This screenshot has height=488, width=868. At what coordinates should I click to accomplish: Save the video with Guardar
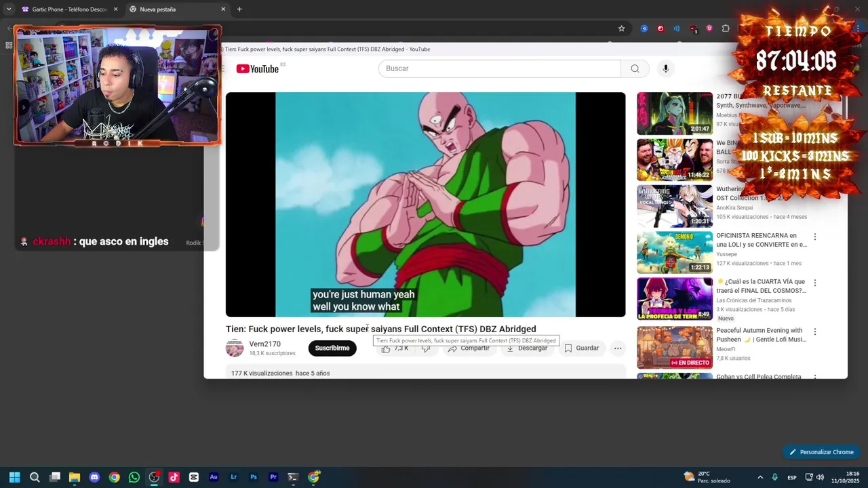(x=582, y=348)
